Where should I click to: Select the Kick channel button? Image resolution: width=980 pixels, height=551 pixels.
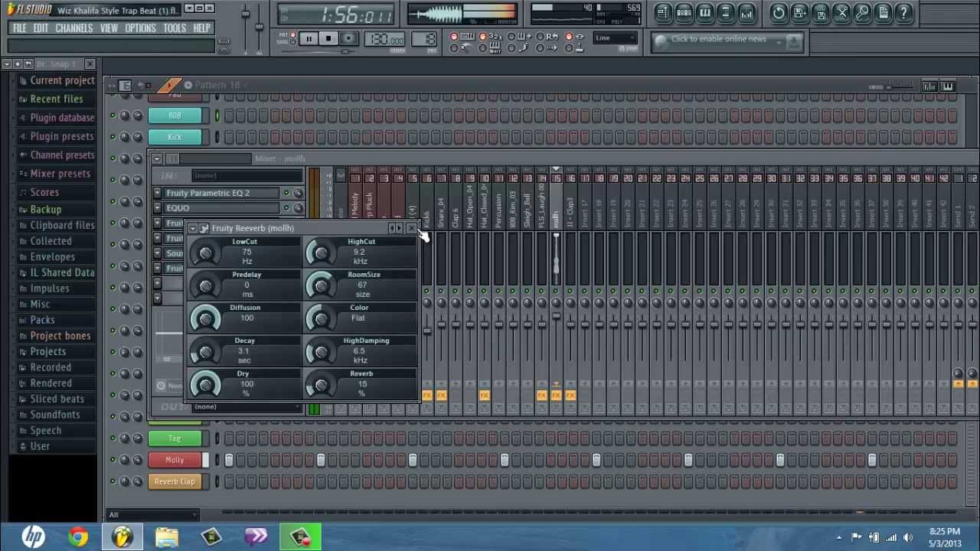click(175, 137)
